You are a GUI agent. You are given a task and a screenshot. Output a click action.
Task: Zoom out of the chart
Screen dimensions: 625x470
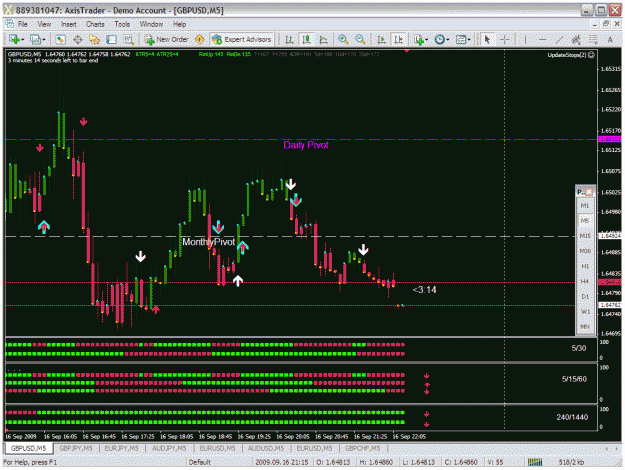point(360,39)
